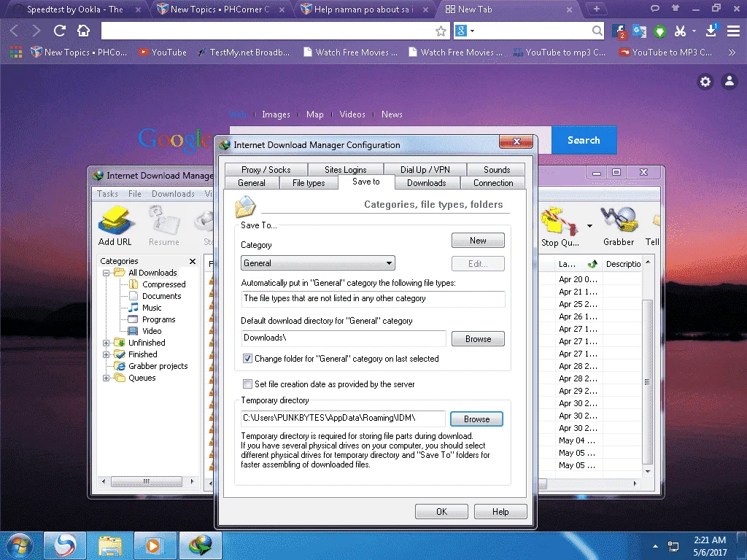Viewport: 747px width, 560px height.
Task: Open the bookmarks apps grid icon
Action: [x=16, y=52]
